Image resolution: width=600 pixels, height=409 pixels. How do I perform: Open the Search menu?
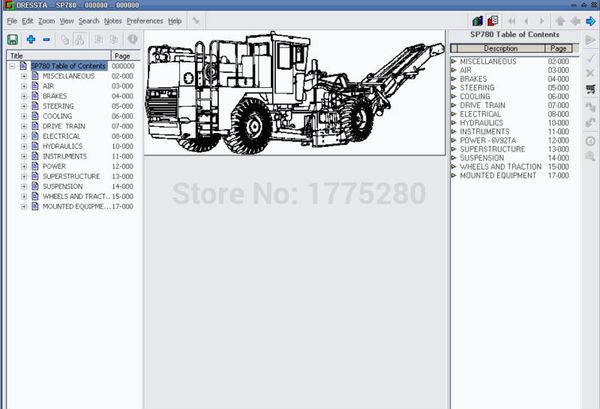pyautogui.click(x=89, y=21)
